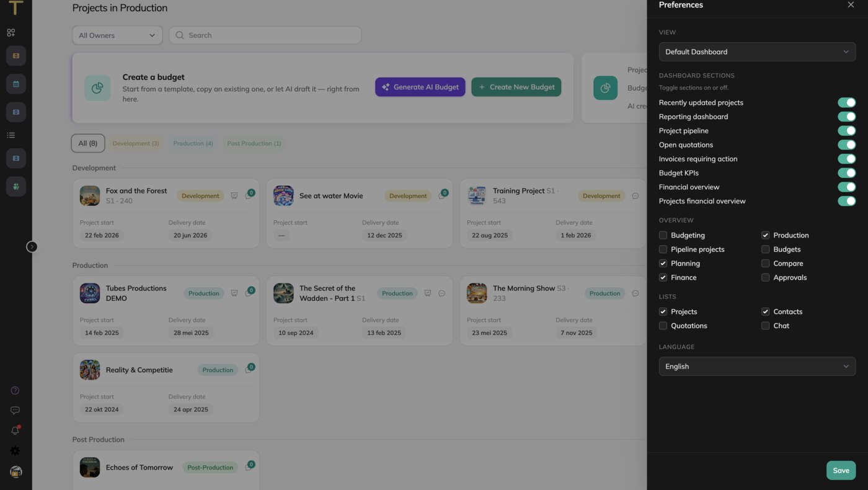868x490 pixels.
Task: Open Training Project chat icon
Action: pyautogui.click(x=635, y=196)
